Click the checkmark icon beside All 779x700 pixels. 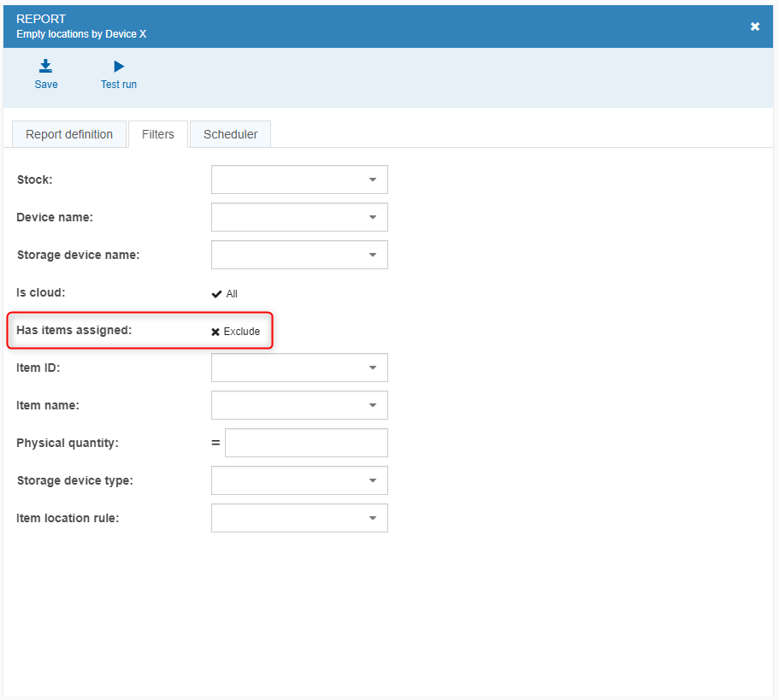click(216, 294)
